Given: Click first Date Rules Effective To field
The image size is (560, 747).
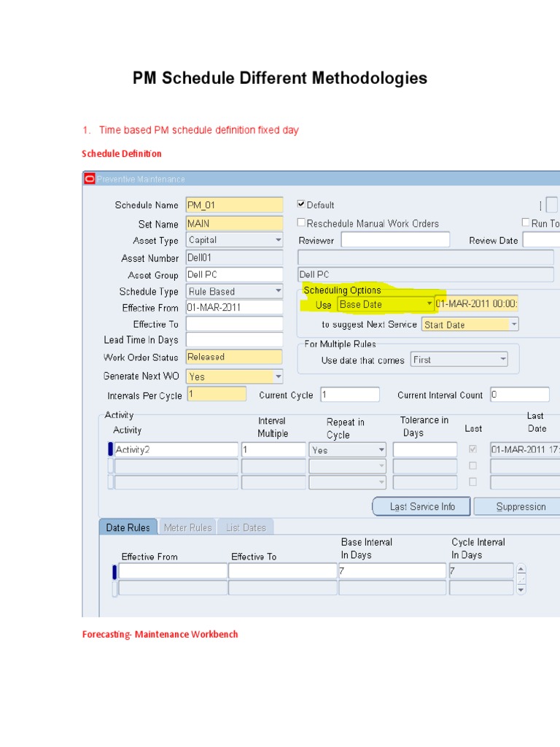Looking at the screenshot, I should 283,570.
